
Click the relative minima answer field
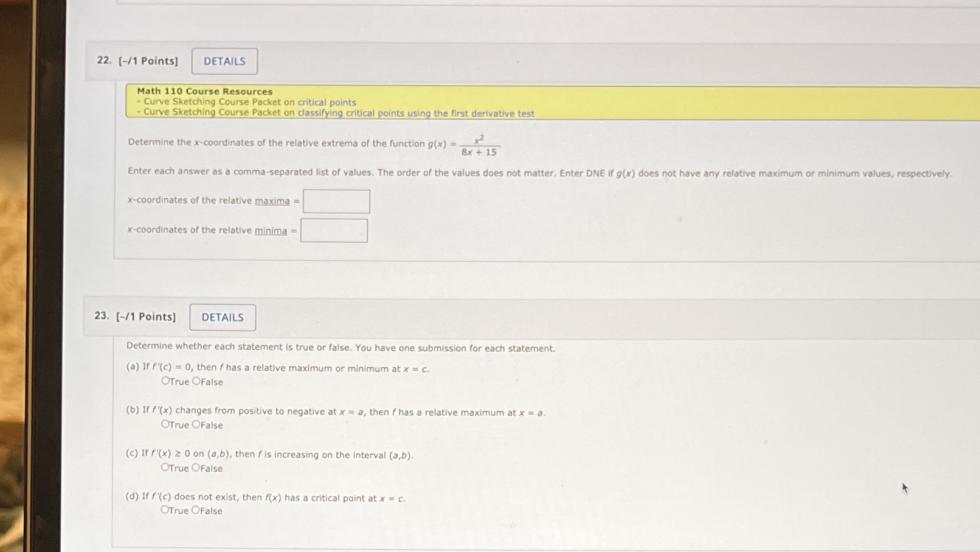333,230
